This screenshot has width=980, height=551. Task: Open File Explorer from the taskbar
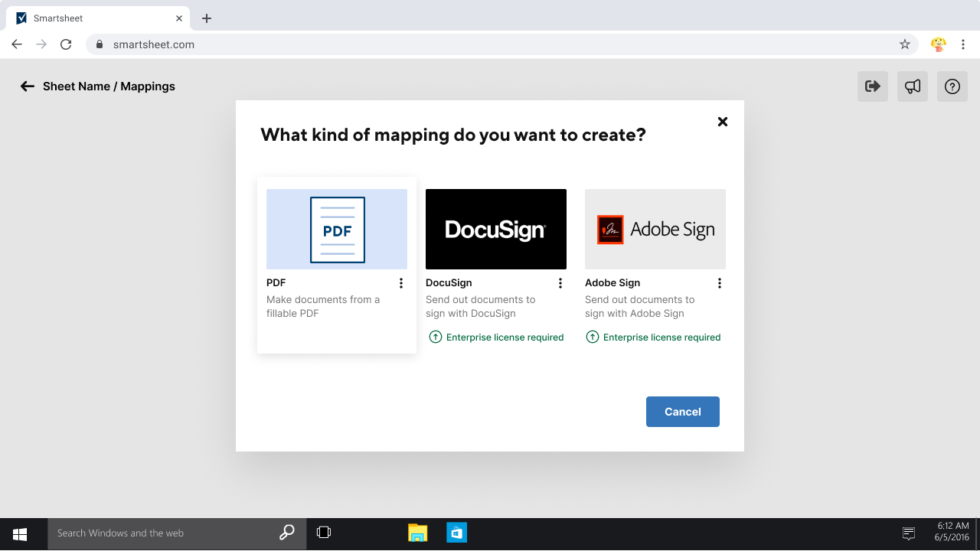click(x=417, y=533)
